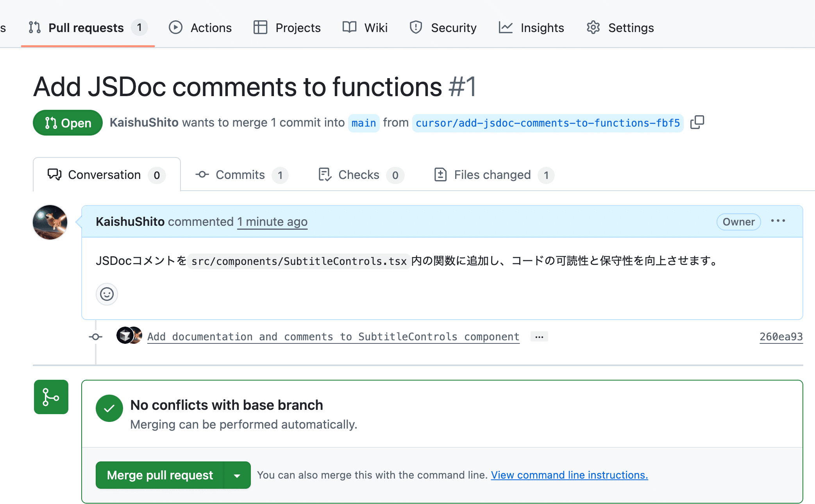The image size is (815, 504).
Task: Open View command line instructions link
Action: pos(569,475)
